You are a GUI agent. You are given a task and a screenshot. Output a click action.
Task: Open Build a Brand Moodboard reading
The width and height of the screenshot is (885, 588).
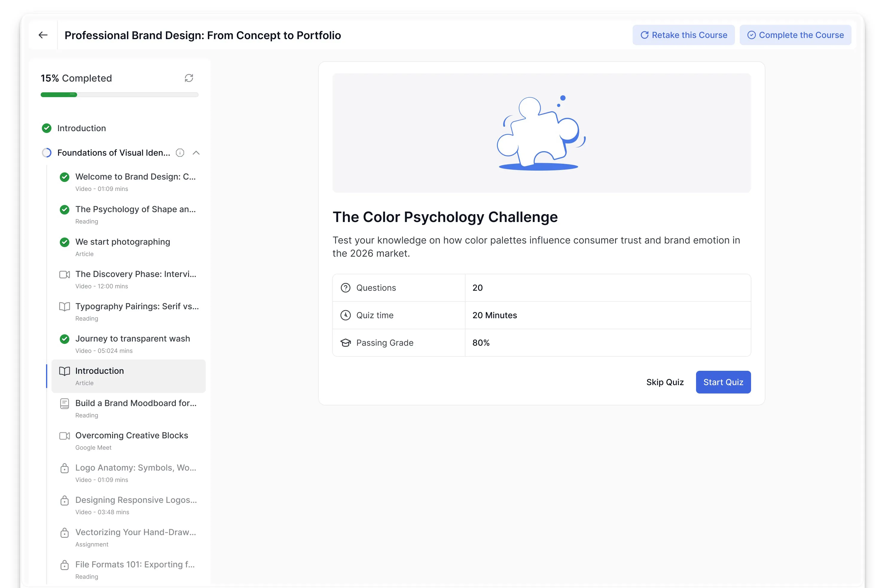(128, 408)
